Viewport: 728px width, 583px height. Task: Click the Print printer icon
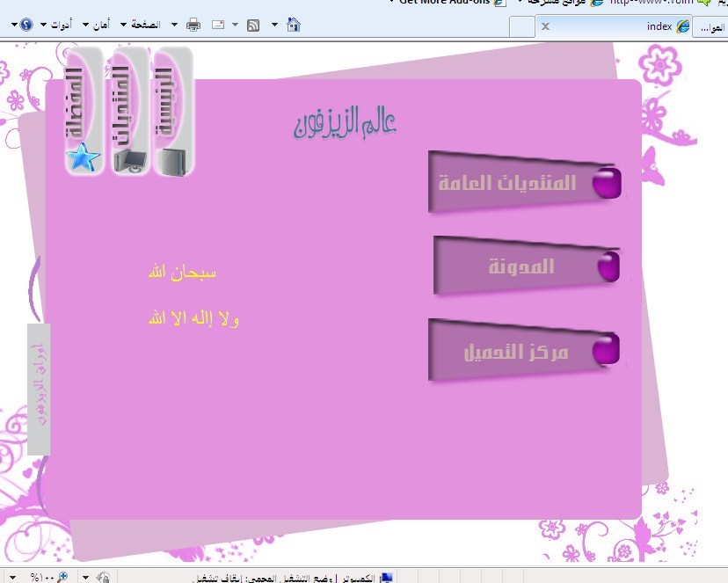pyautogui.click(x=193, y=25)
